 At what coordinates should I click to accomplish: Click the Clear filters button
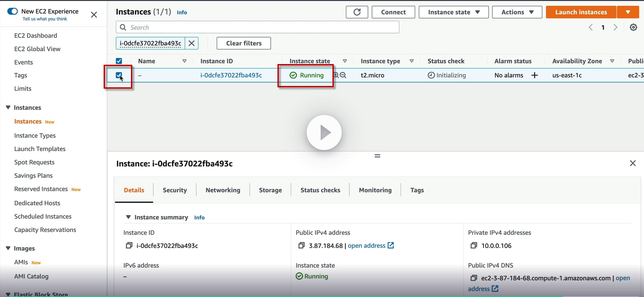pyautogui.click(x=243, y=43)
